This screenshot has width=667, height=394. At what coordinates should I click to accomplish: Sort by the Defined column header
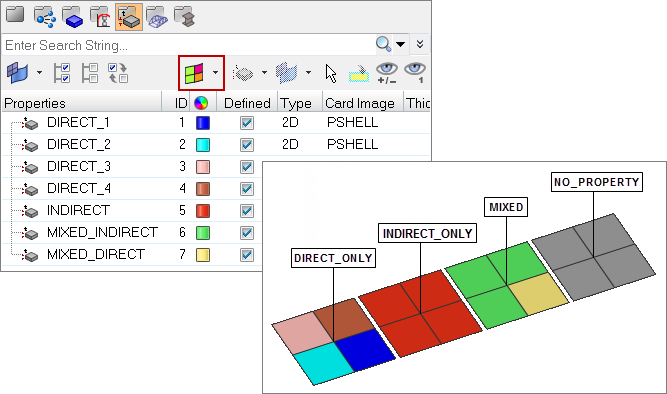point(247,103)
